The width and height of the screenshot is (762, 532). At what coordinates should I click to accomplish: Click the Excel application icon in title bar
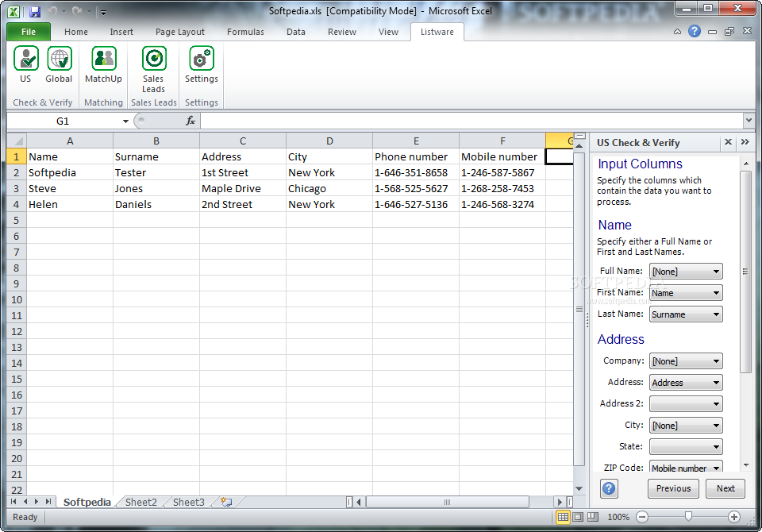point(13,12)
